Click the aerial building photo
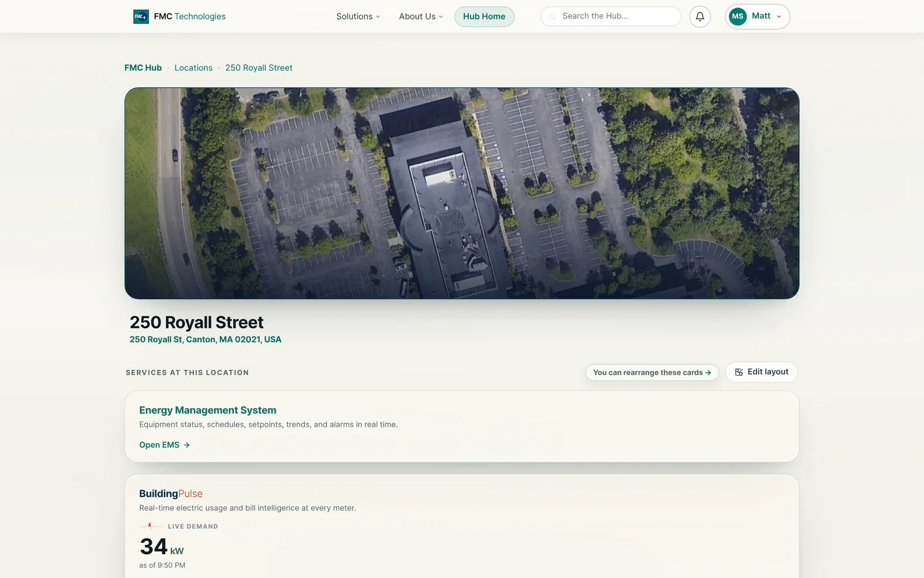Viewport: 924px width, 578px height. coord(462,193)
